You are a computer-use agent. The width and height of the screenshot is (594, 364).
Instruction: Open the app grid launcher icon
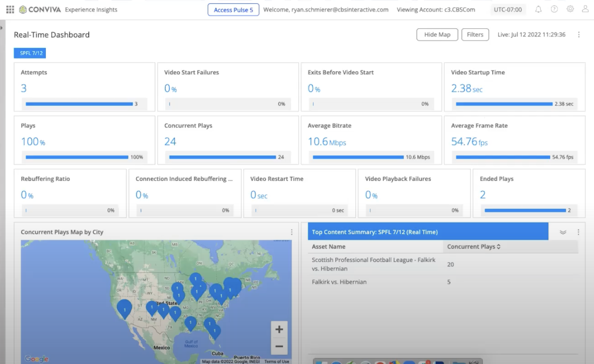pyautogui.click(x=10, y=10)
